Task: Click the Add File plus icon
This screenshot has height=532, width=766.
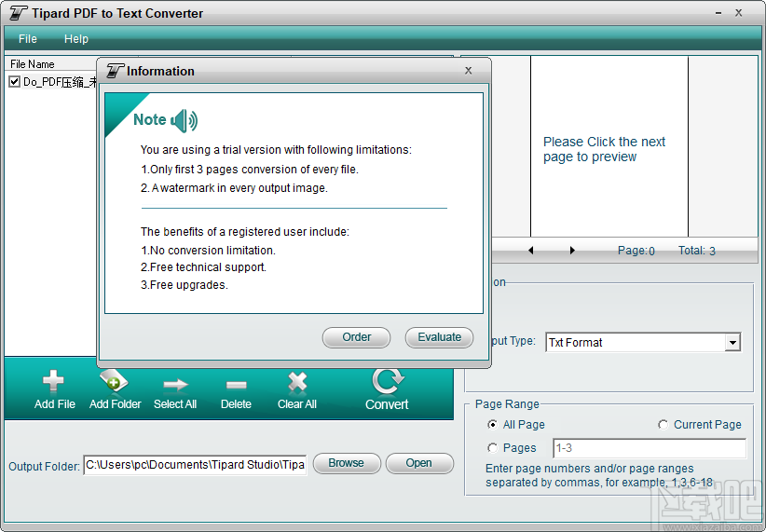Action: pos(53,381)
